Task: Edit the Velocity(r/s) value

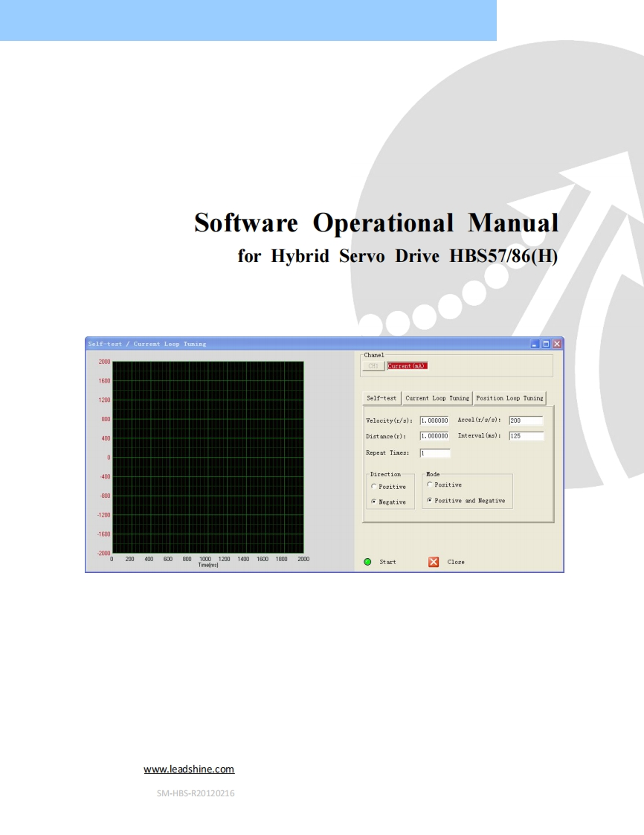Action: 434,420
